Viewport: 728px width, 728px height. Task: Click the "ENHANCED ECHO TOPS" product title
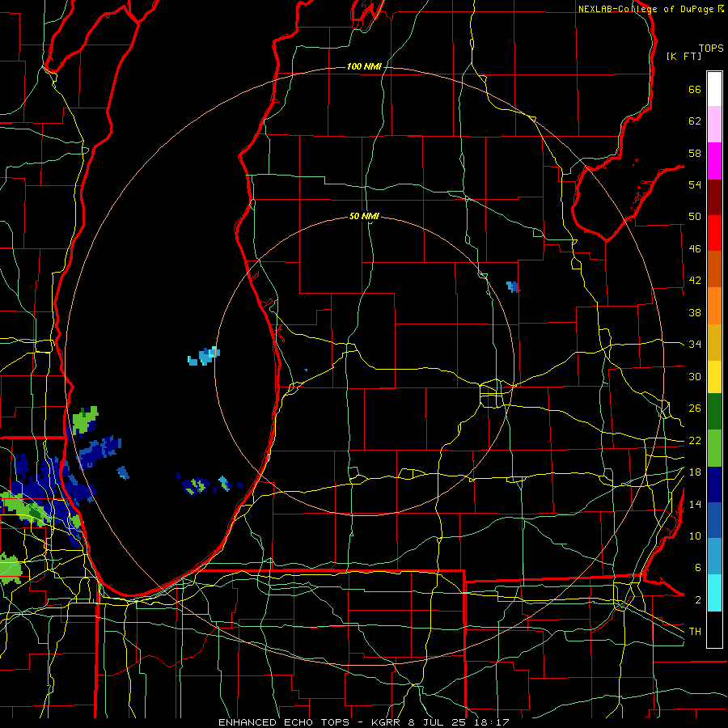[284, 722]
